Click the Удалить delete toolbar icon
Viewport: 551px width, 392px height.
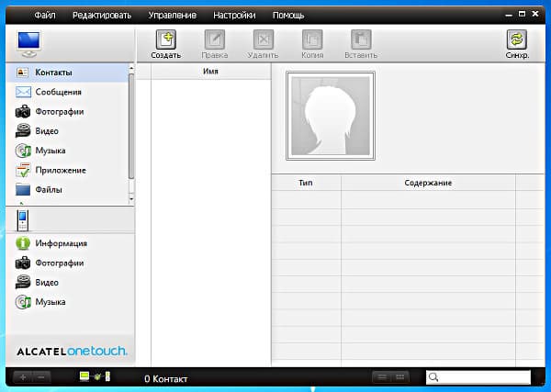[x=264, y=39]
